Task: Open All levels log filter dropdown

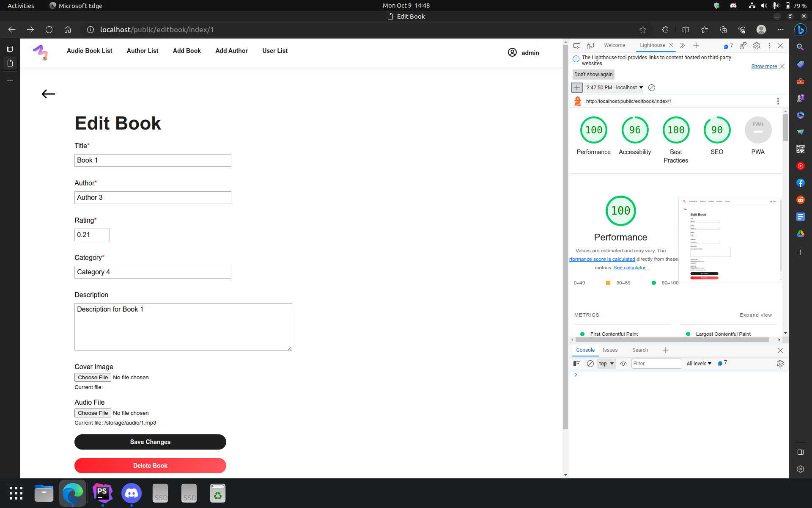Action: [x=699, y=364]
